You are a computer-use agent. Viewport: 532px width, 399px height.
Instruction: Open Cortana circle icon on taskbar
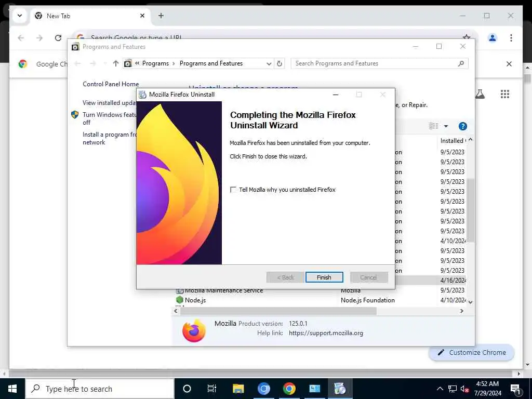(x=187, y=389)
